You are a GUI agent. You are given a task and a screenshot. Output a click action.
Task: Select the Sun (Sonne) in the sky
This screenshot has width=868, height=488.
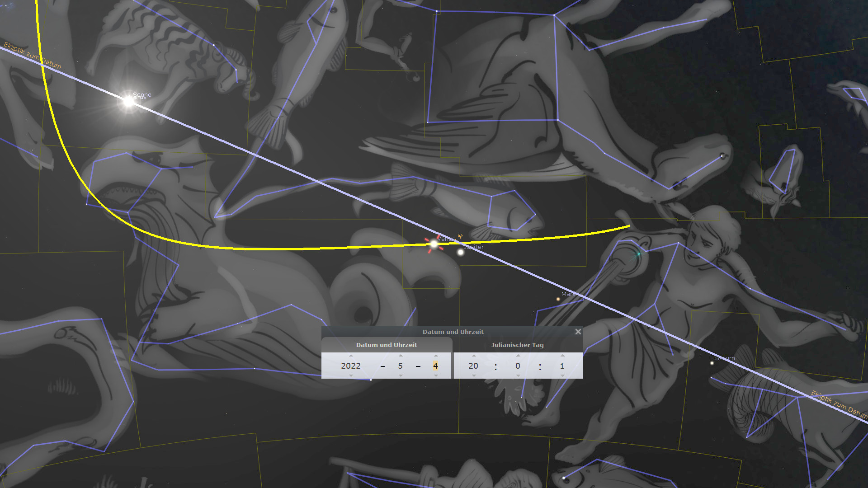point(129,102)
